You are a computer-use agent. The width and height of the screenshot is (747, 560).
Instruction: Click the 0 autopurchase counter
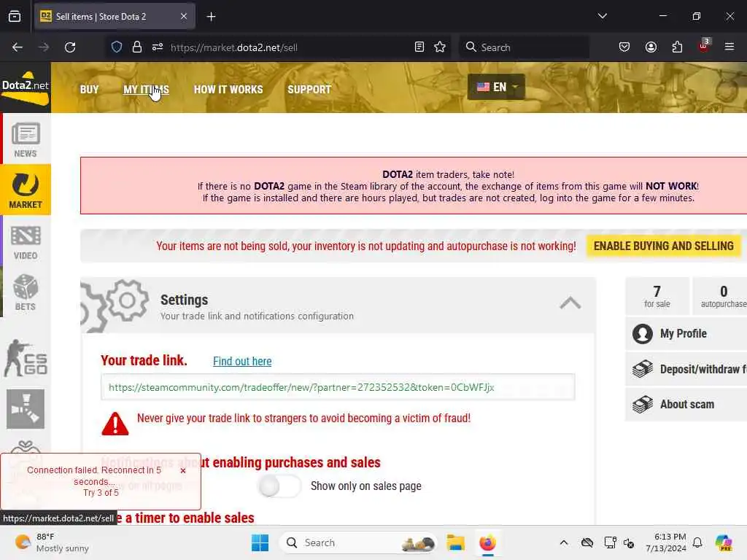click(x=720, y=296)
